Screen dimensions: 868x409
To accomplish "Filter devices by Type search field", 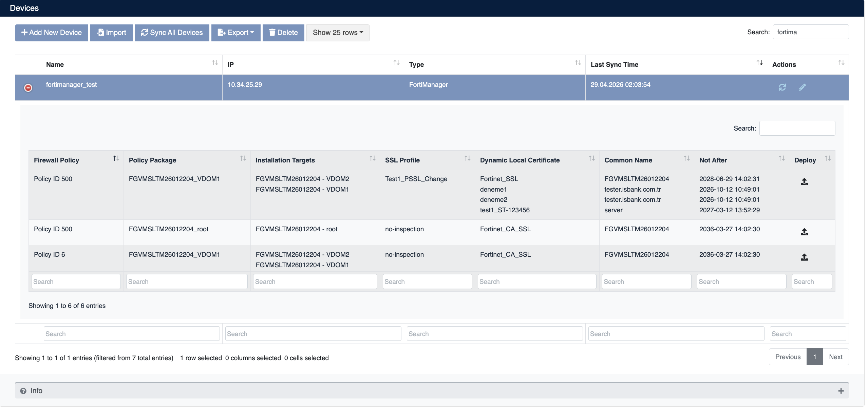I will (x=495, y=334).
